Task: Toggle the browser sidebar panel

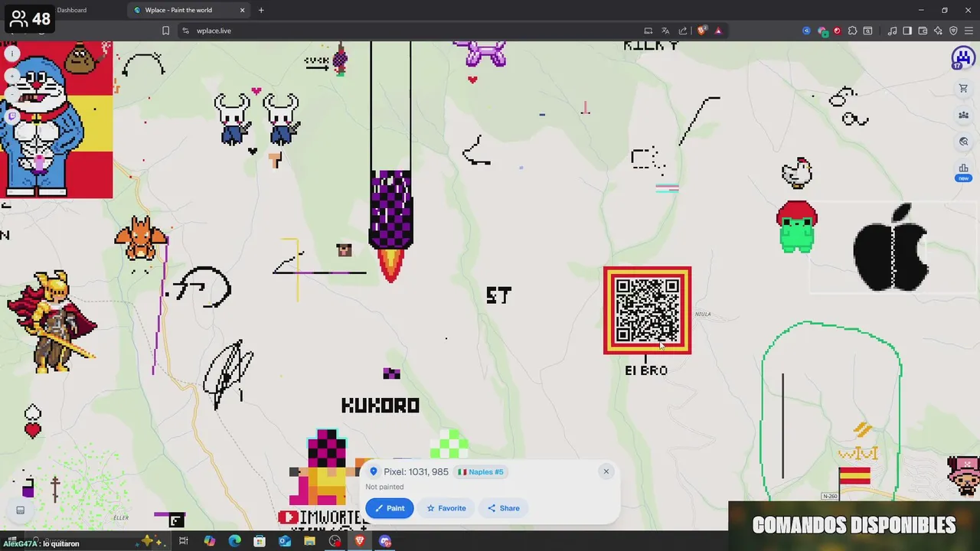Action: click(907, 31)
